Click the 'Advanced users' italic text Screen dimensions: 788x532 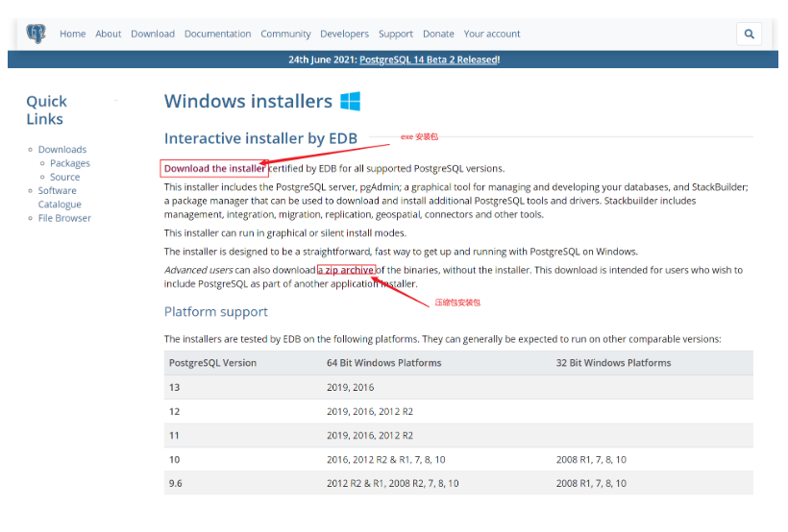click(x=199, y=270)
